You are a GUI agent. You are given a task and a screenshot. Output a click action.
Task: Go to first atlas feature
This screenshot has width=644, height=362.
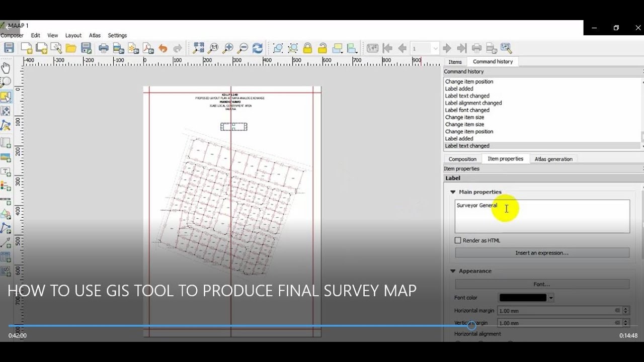coord(387,48)
